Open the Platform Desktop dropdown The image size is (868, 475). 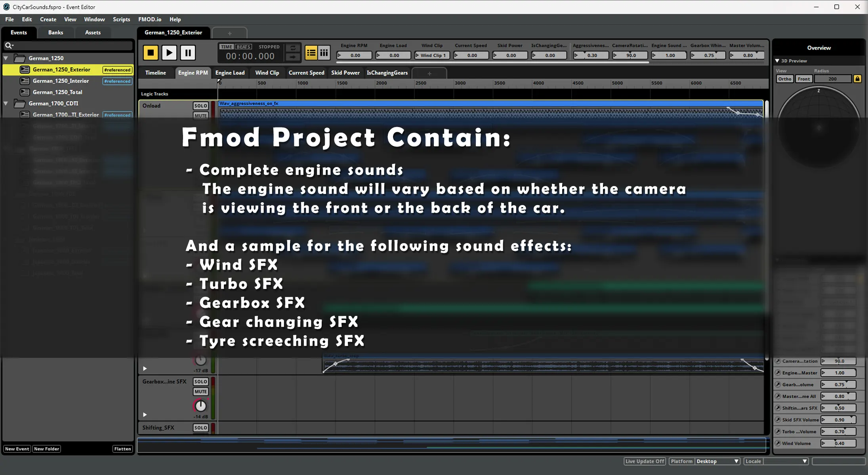pyautogui.click(x=717, y=461)
